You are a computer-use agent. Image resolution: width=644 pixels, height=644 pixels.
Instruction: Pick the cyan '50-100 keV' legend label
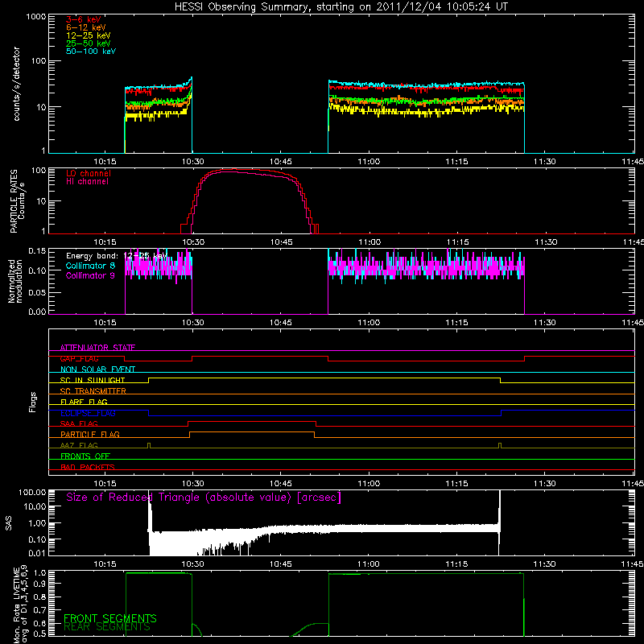tap(91, 52)
